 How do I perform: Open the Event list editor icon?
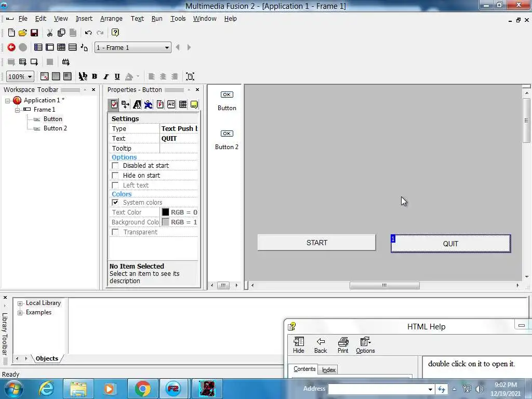(x=73, y=47)
